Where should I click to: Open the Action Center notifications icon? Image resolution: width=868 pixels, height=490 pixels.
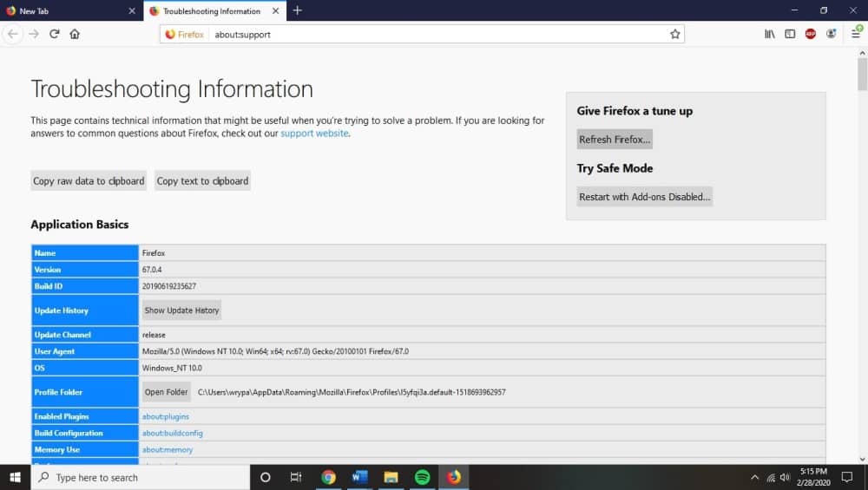coord(847,477)
